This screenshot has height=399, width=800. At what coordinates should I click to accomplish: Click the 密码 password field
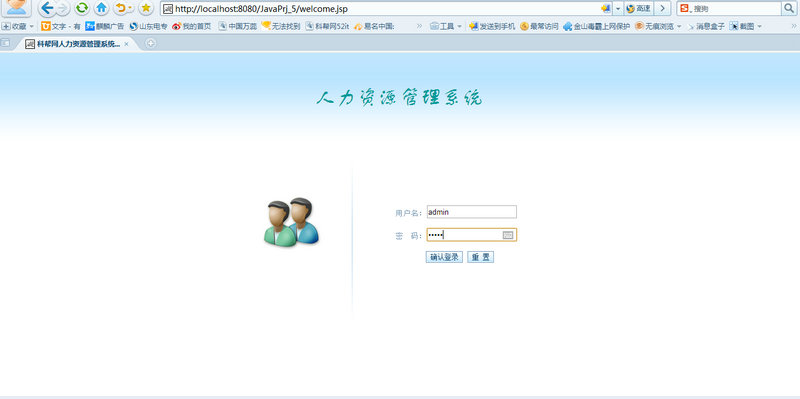tap(471, 235)
